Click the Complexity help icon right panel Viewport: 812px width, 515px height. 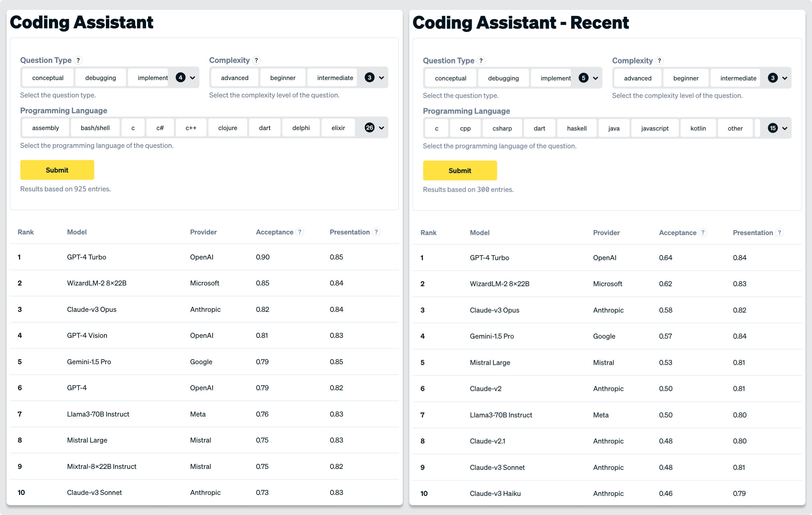point(661,60)
